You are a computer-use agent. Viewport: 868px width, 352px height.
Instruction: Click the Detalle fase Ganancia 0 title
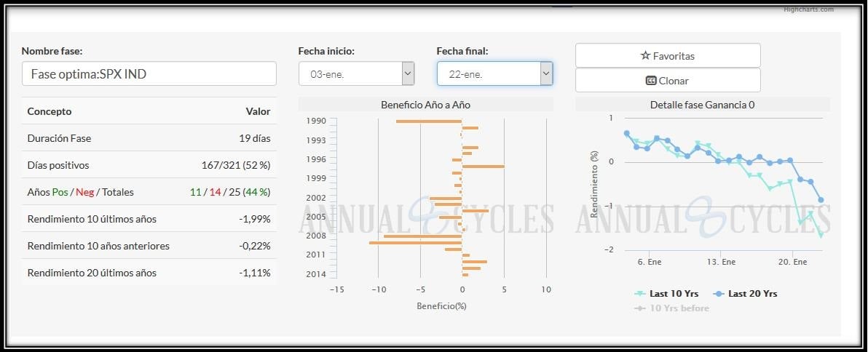702,105
